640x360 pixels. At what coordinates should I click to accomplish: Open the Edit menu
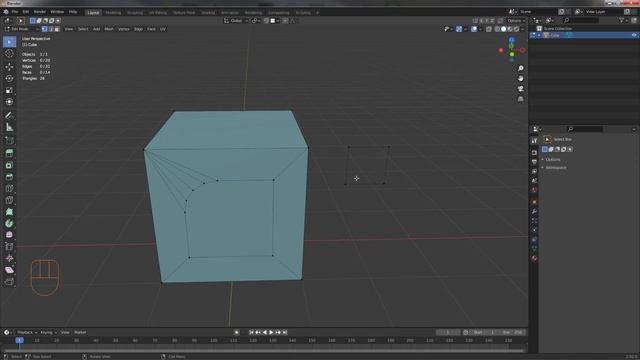(x=26, y=12)
